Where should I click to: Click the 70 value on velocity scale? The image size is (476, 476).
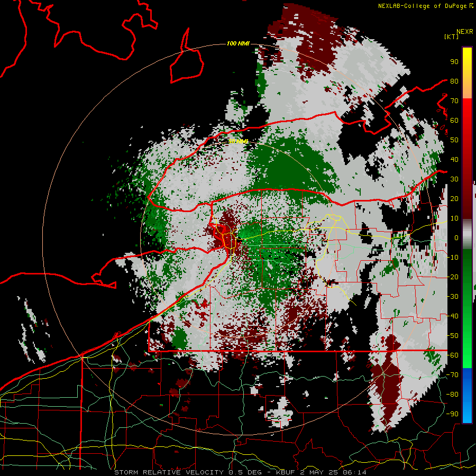(454, 101)
